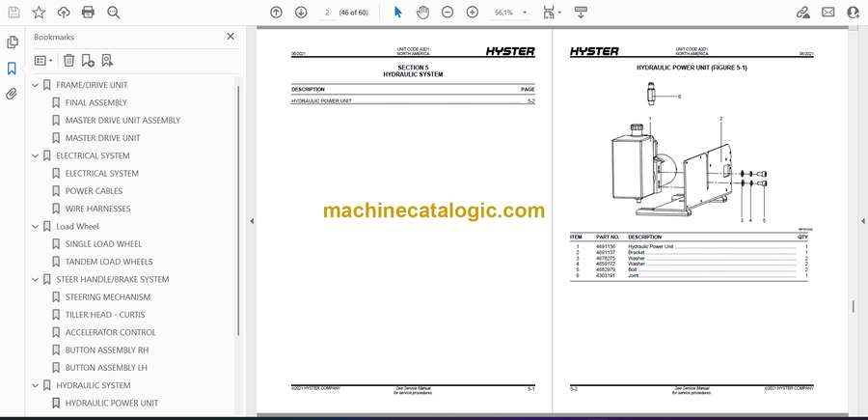Collapse Load Wheel bookmark group
This screenshot has width=868, height=420.
(35, 227)
